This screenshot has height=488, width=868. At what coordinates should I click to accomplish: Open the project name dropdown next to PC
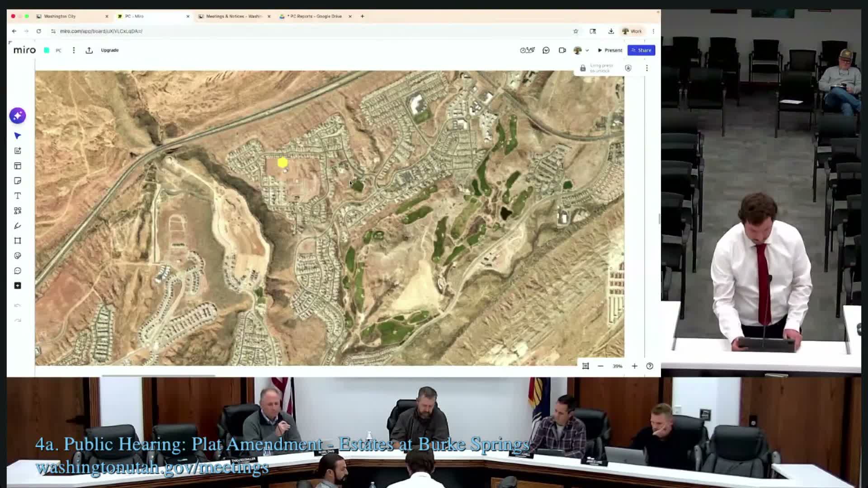coord(74,50)
